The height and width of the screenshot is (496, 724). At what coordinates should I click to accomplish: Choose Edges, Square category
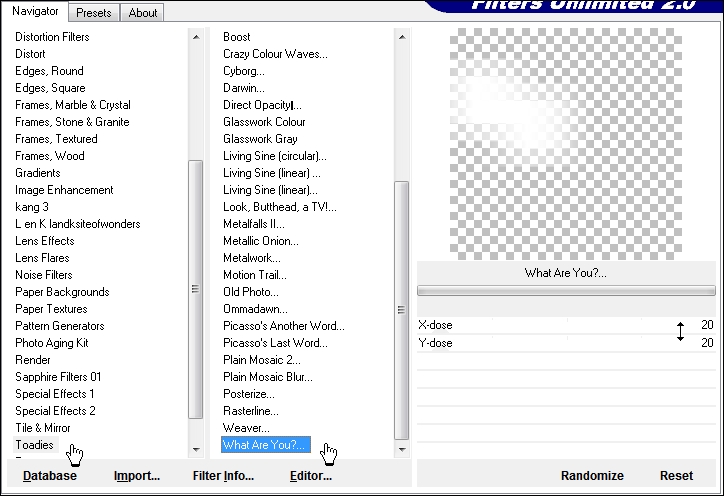tap(50, 88)
